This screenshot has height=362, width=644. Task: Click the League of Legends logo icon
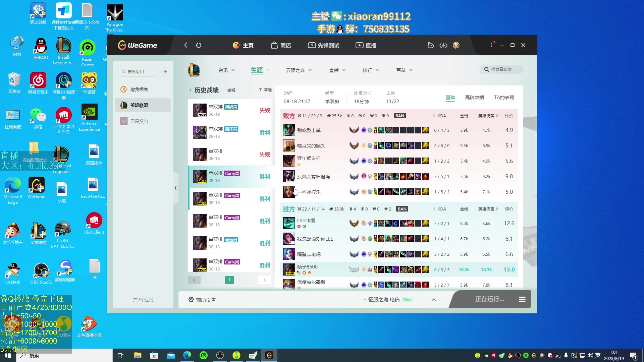click(194, 70)
